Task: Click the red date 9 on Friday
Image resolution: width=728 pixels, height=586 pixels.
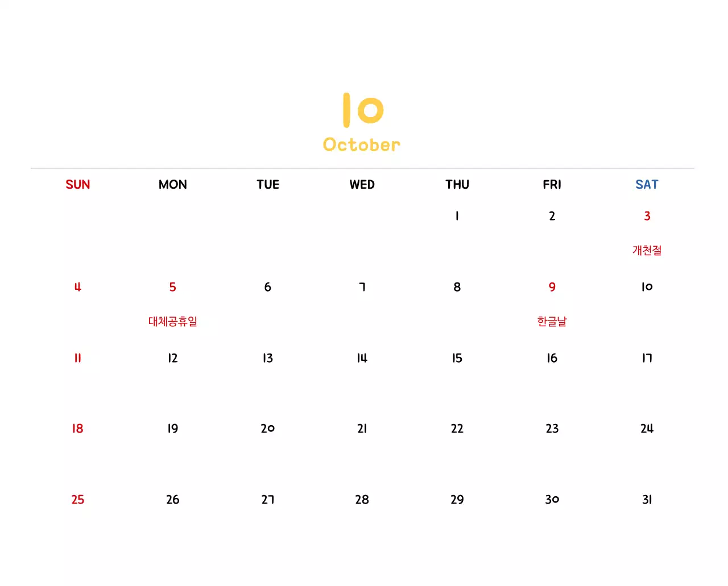Action: (x=552, y=287)
